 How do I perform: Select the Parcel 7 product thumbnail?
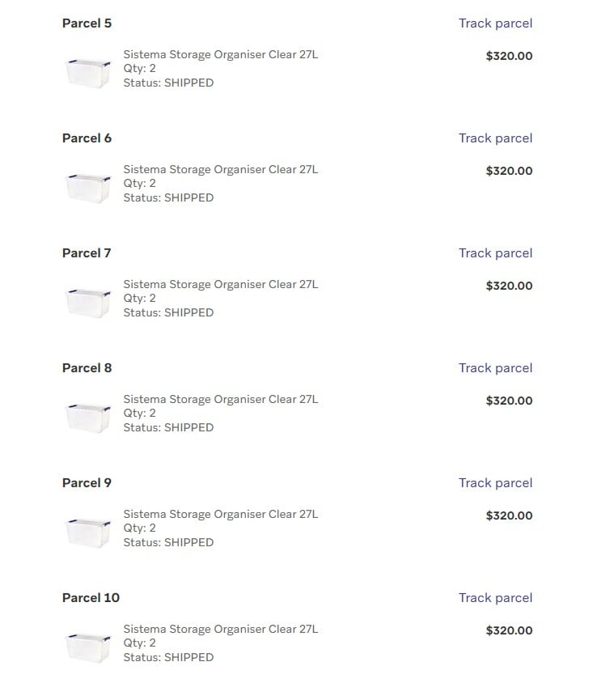(88, 303)
